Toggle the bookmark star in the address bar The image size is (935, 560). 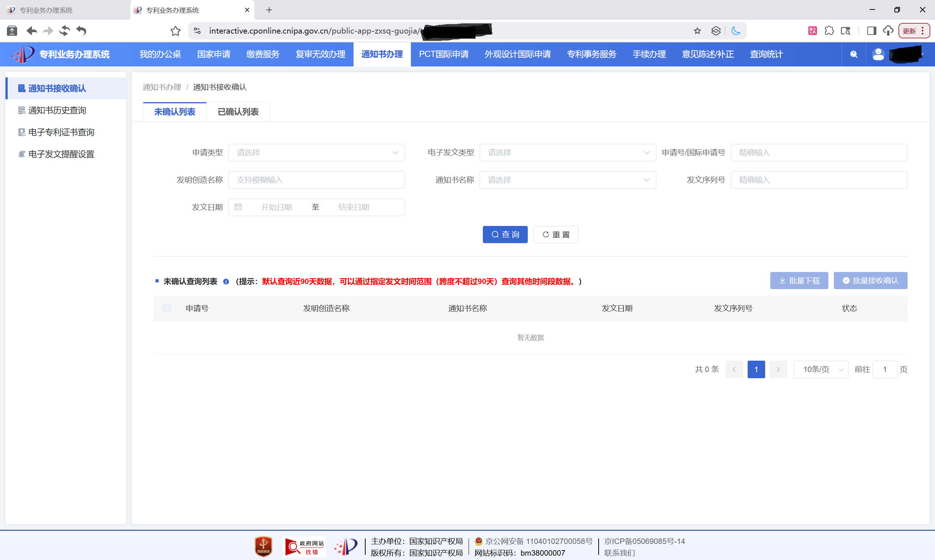[x=697, y=31]
